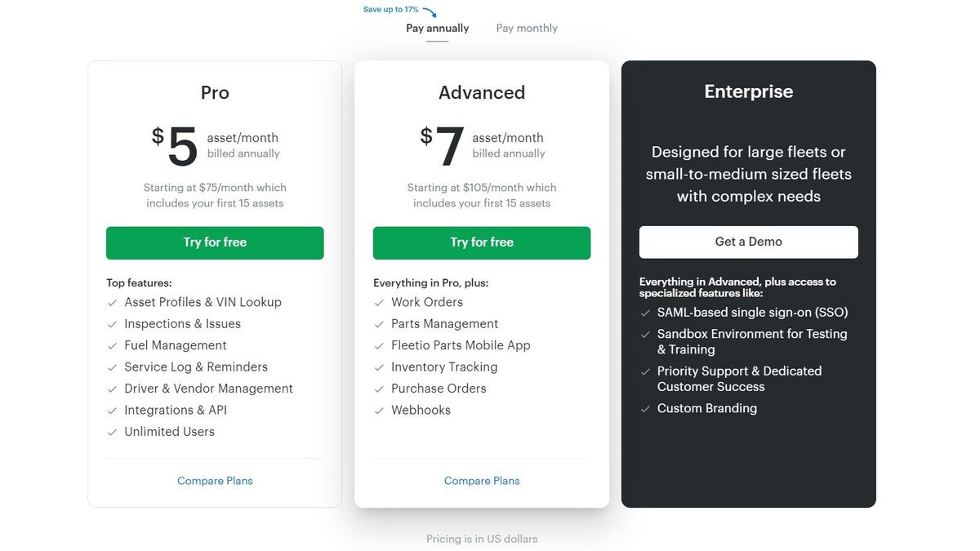Click the checkmark beside Webhooks
Viewport: 980px width, 551px height.
pyautogui.click(x=379, y=410)
